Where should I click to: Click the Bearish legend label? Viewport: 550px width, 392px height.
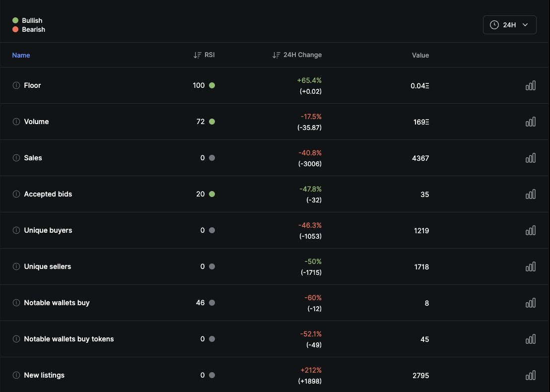33,29
